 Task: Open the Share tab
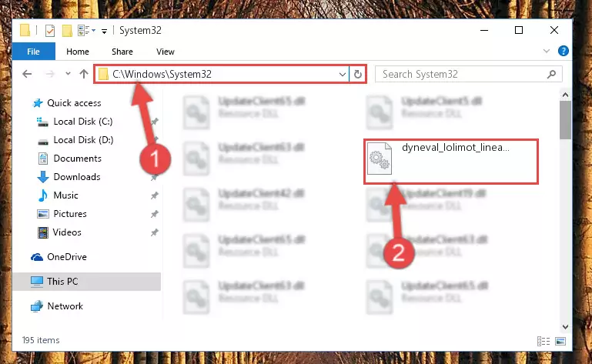point(122,52)
